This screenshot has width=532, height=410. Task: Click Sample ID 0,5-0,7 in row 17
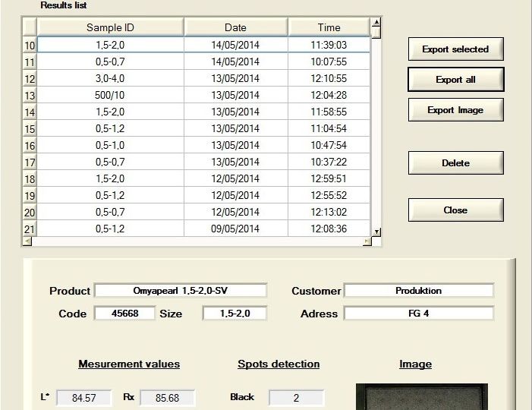coord(110,162)
